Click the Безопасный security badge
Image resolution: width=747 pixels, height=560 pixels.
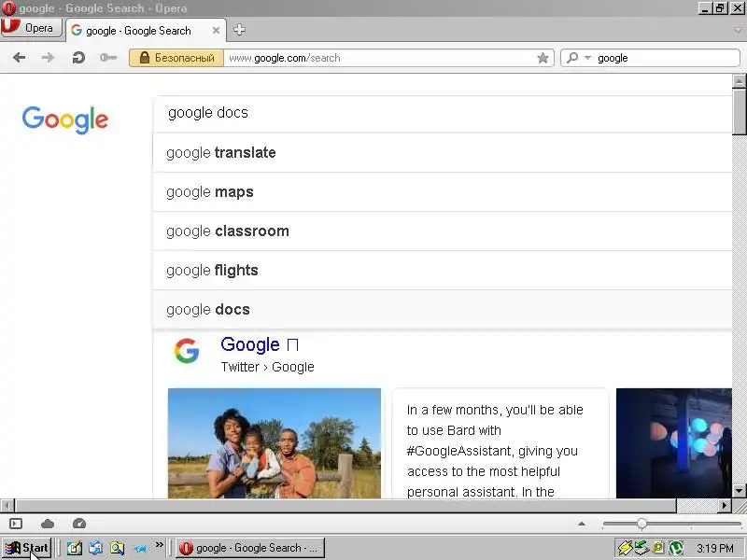tap(176, 58)
